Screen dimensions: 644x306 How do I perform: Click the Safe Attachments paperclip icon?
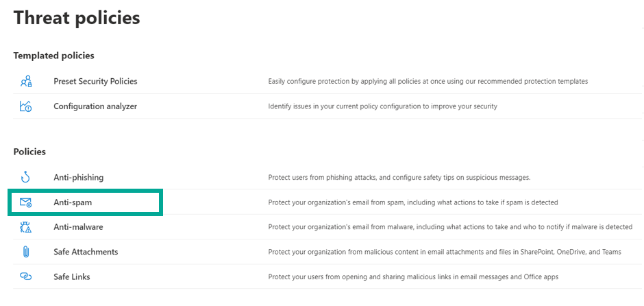26,252
